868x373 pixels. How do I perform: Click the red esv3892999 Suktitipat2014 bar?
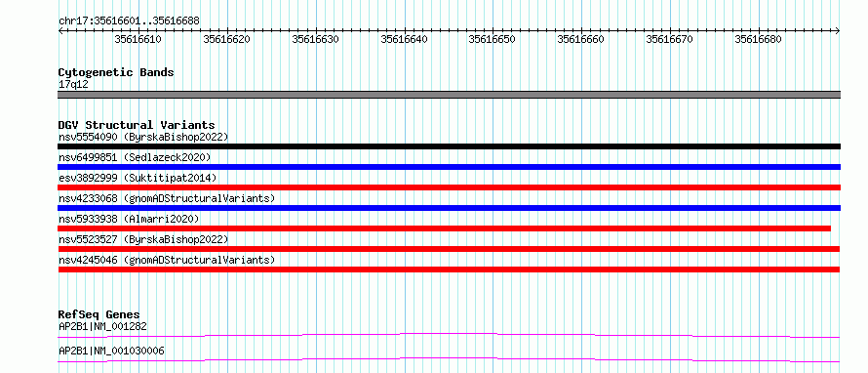[x=449, y=187]
